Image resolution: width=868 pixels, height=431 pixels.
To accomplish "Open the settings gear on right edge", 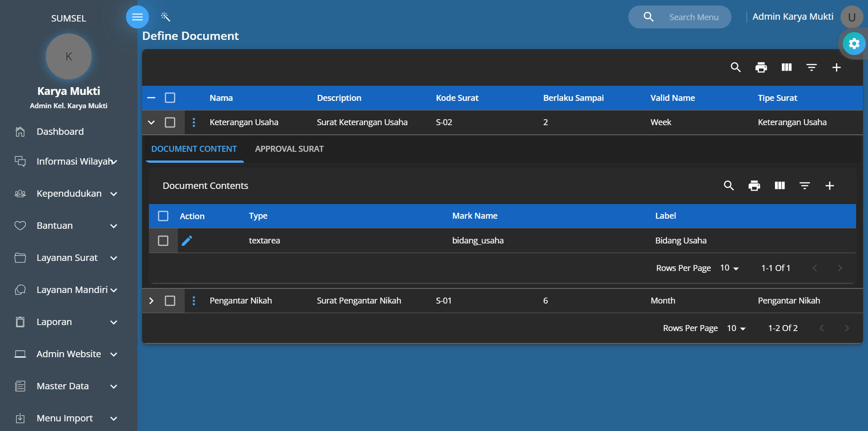I will 854,44.
